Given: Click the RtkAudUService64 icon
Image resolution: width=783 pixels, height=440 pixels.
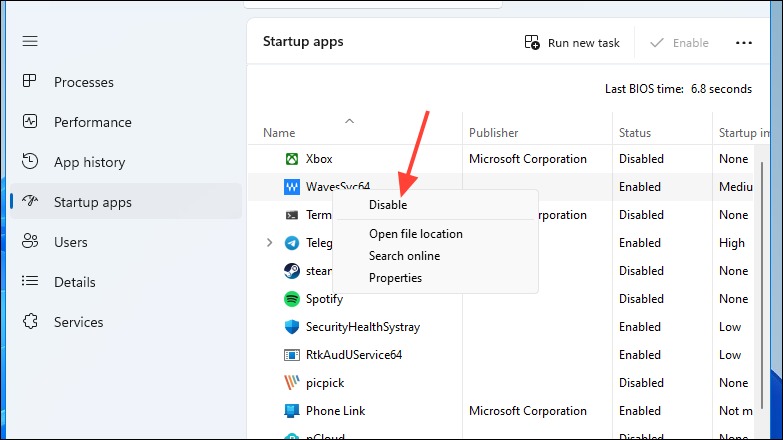Looking at the screenshot, I should pyautogui.click(x=292, y=355).
